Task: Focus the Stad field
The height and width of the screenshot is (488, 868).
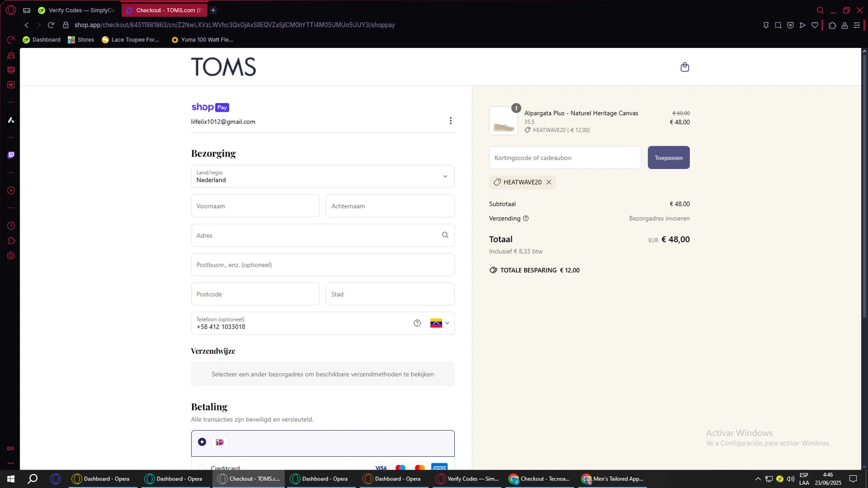Action: point(390,294)
